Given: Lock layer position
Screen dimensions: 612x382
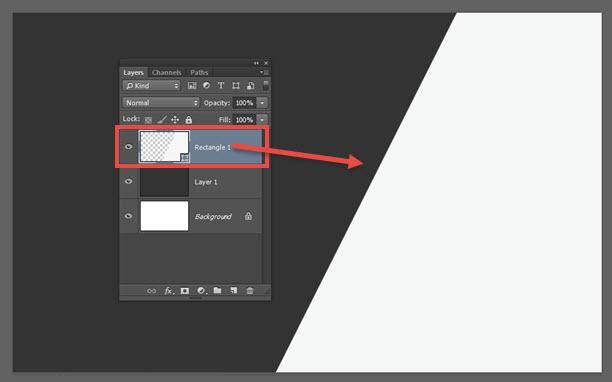Looking at the screenshot, I should pyautogui.click(x=175, y=119).
